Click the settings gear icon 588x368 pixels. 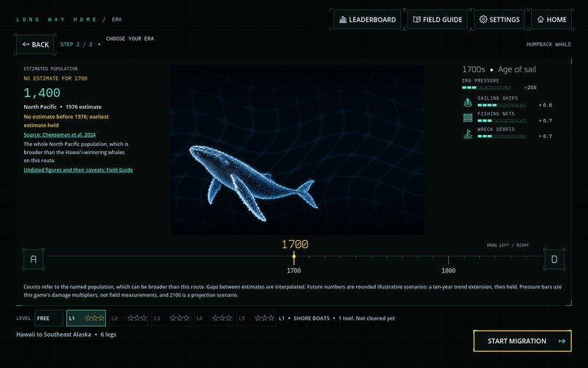[x=484, y=20]
